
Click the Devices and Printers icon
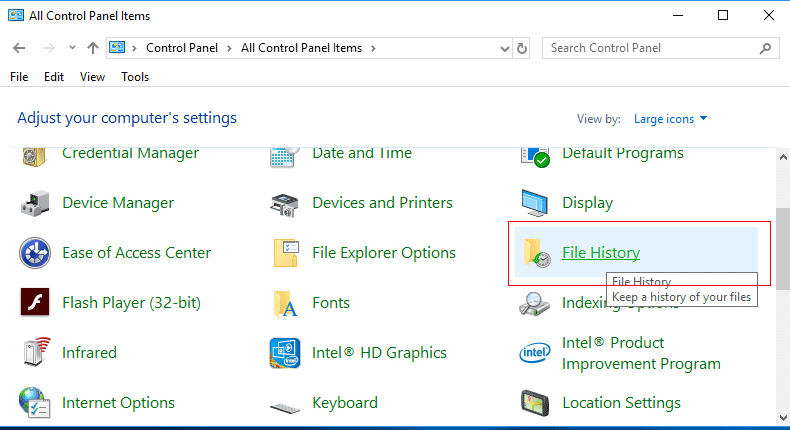point(286,203)
